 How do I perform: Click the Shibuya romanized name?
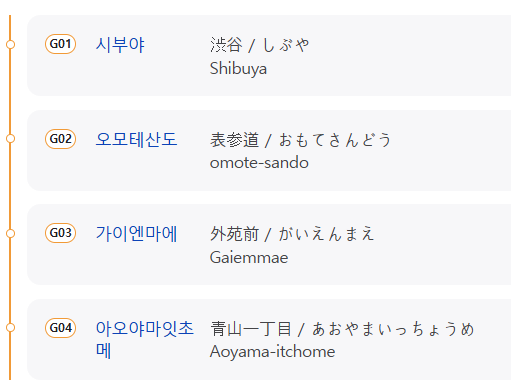coord(238,69)
